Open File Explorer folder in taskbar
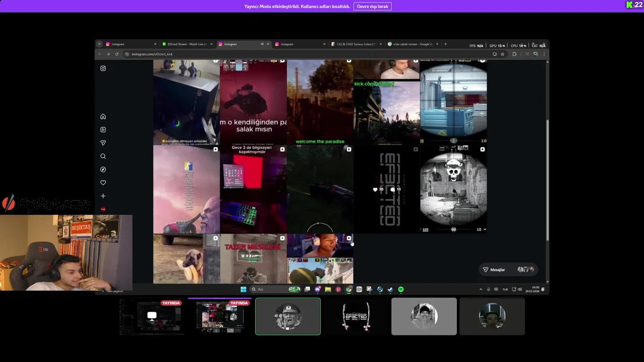 (328, 290)
